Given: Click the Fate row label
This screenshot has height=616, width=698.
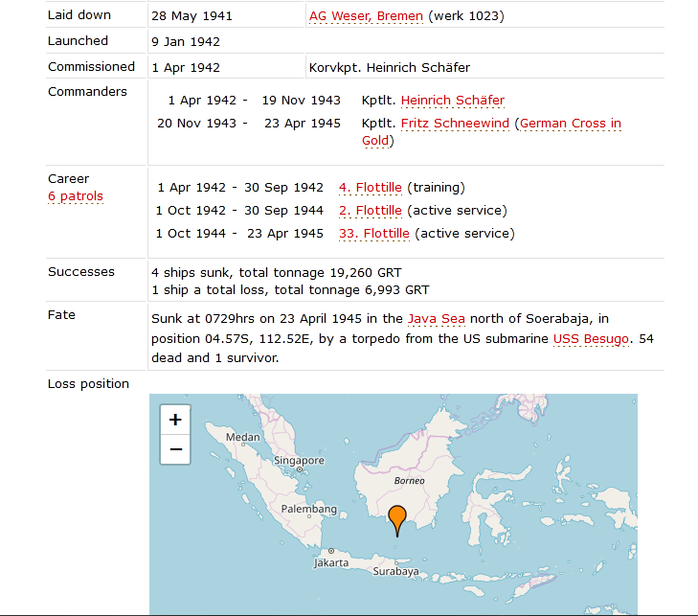Looking at the screenshot, I should [61, 315].
